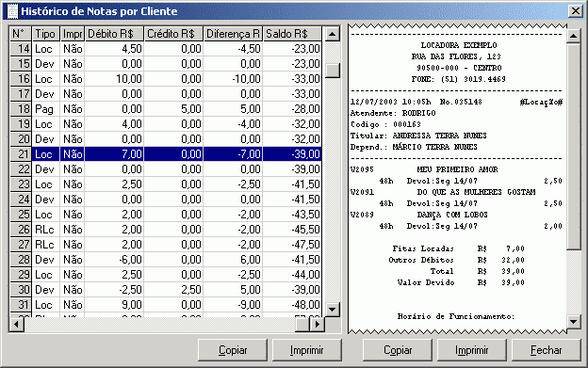This screenshot has width=588, height=368.
Task: Click the LOCADORA EXEMPLO receipt heading
Action: (x=459, y=45)
